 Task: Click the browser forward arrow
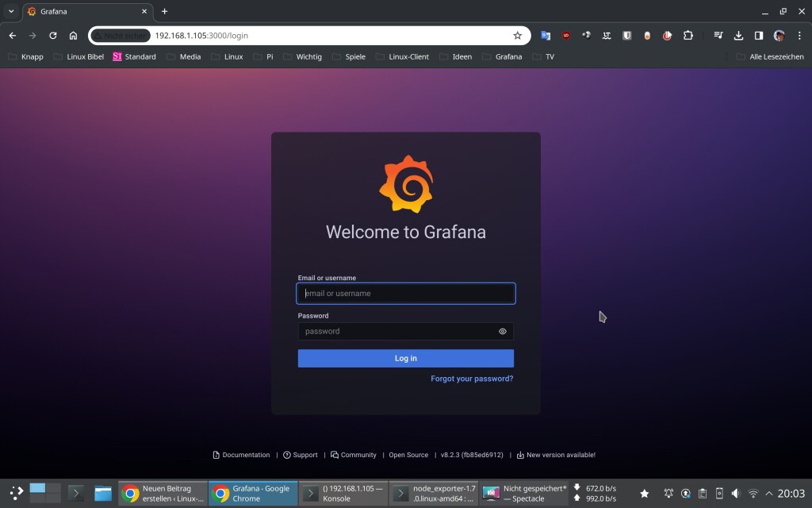click(33, 35)
